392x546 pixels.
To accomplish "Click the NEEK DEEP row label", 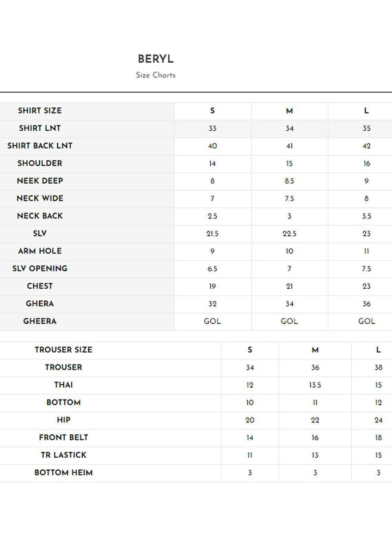I will 40,180.
